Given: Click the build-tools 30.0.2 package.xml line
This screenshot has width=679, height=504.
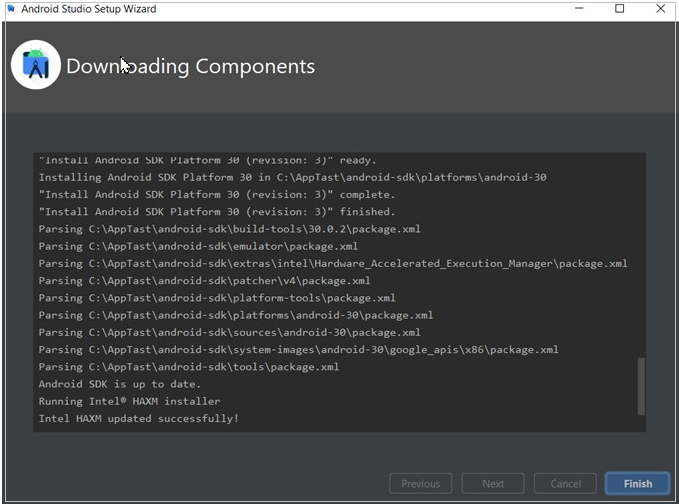Looking at the screenshot, I should (229, 229).
